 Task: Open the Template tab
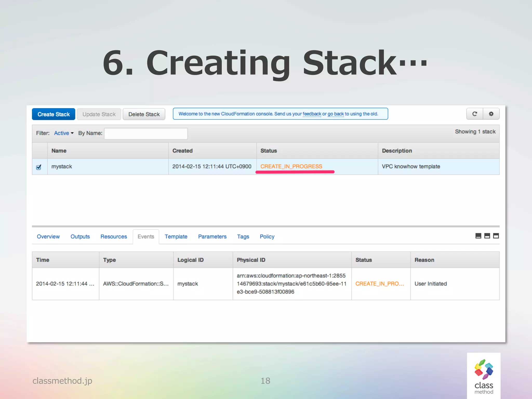click(x=176, y=237)
